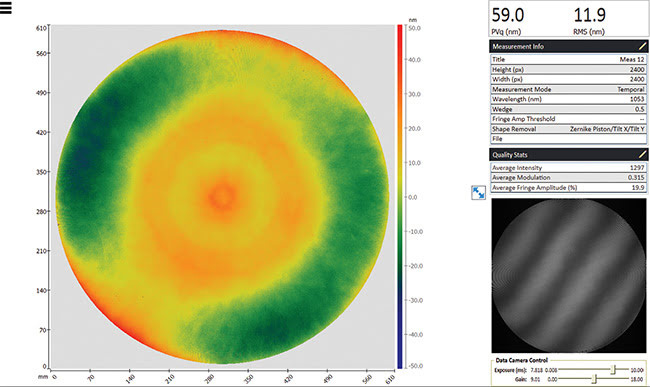This screenshot has width=650, height=387.
Task: Click the Wedge value 0.5
Action: (x=640, y=109)
